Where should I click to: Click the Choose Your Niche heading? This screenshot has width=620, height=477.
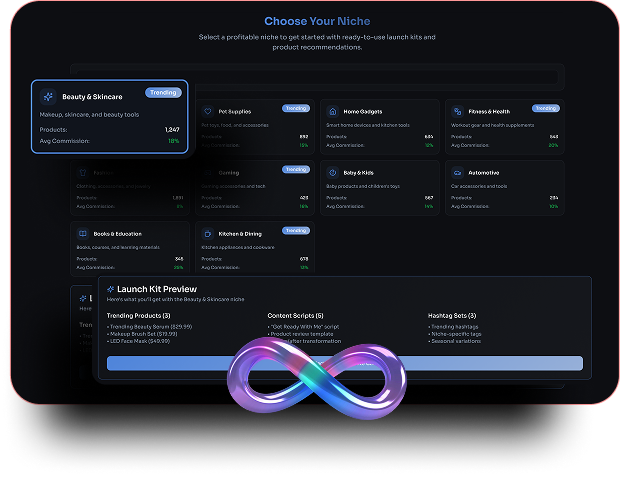pyautogui.click(x=316, y=21)
